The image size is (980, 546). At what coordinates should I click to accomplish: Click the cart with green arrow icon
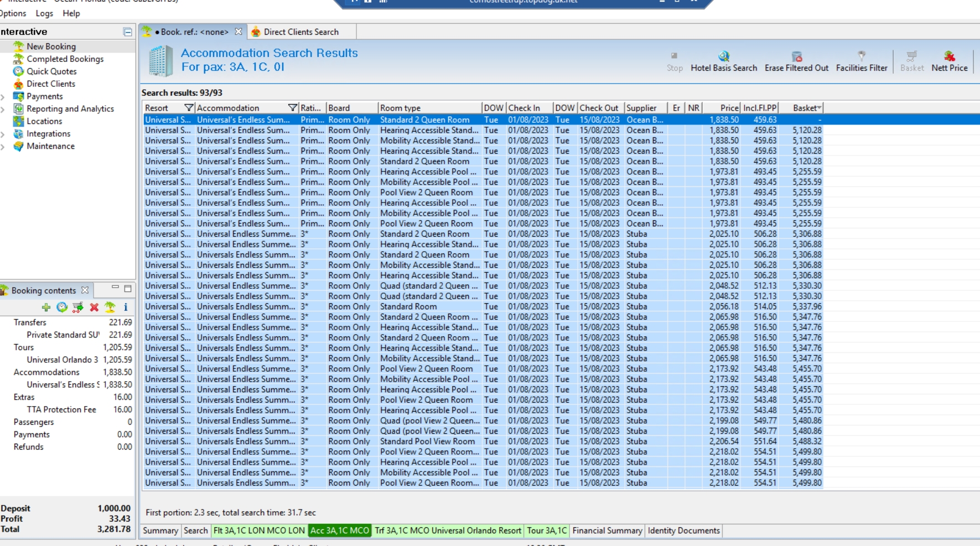(x=78, y=307)
